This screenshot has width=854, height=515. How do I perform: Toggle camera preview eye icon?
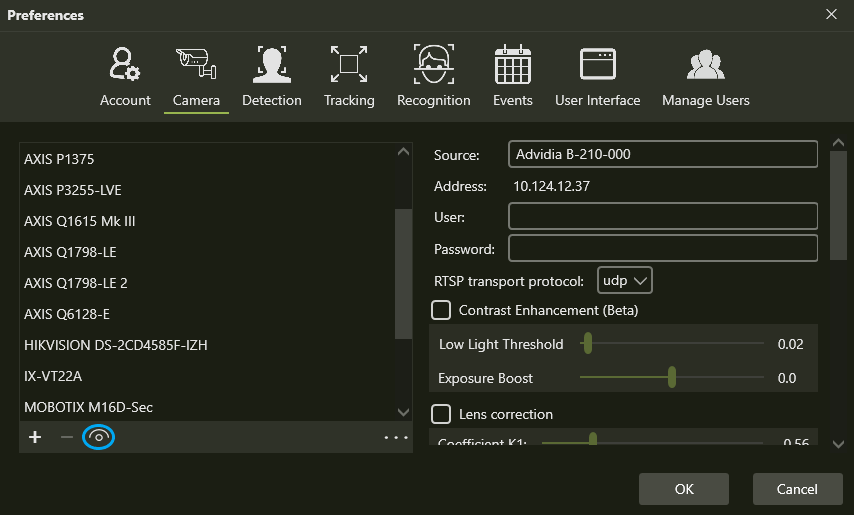[x=98, y=437]
